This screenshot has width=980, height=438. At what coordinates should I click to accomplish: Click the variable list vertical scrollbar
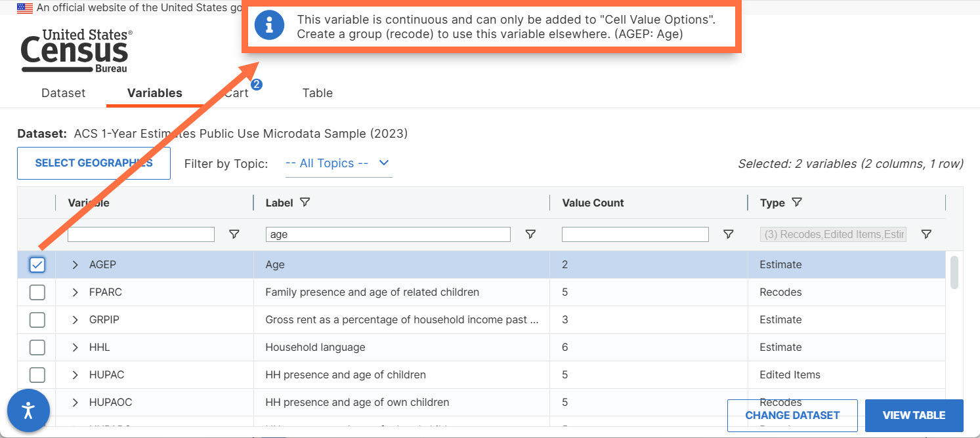(x=954, y=271)
